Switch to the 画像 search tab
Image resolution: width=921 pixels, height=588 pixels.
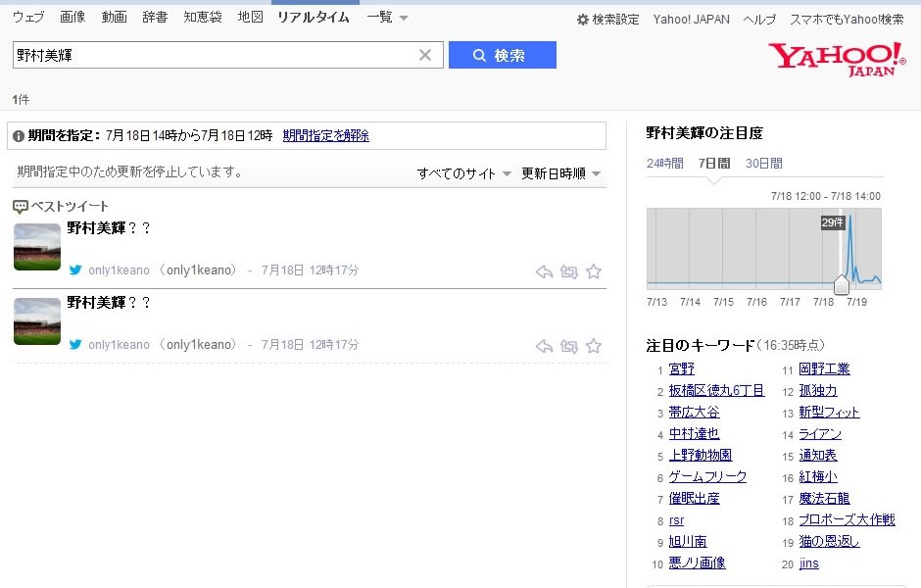(73, 17)
